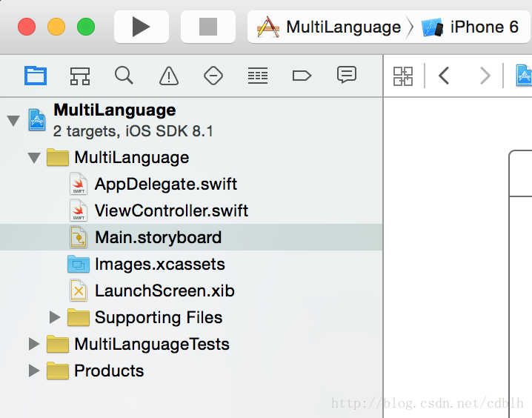Expand the Products group
The width and height of the screenshot is (532, 418).
[34, 371]
